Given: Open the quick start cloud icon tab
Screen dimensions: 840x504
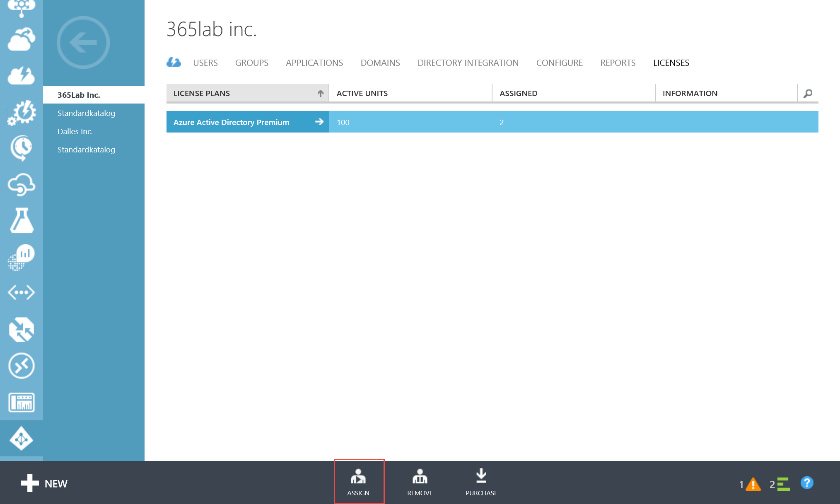Looking at the screenshot, I should click(174, 63).
